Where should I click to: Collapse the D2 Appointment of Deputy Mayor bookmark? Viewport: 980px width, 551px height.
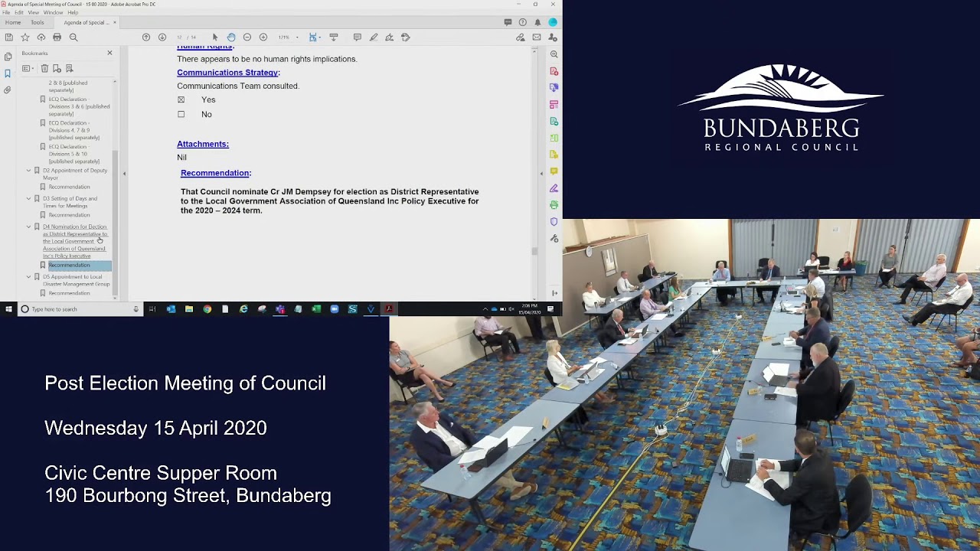point(28,171)
